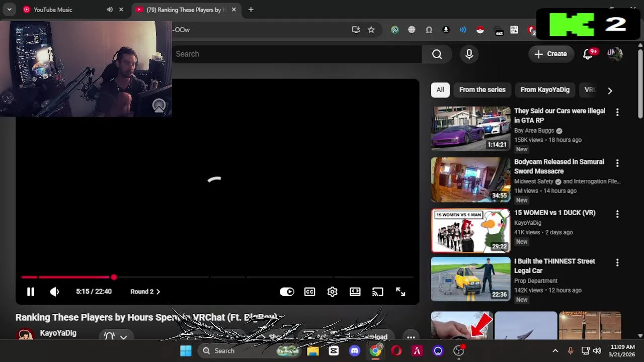Select the From KayoYaDig chip
The height and width of the screenshot is (362, 644).
[545, 89]
